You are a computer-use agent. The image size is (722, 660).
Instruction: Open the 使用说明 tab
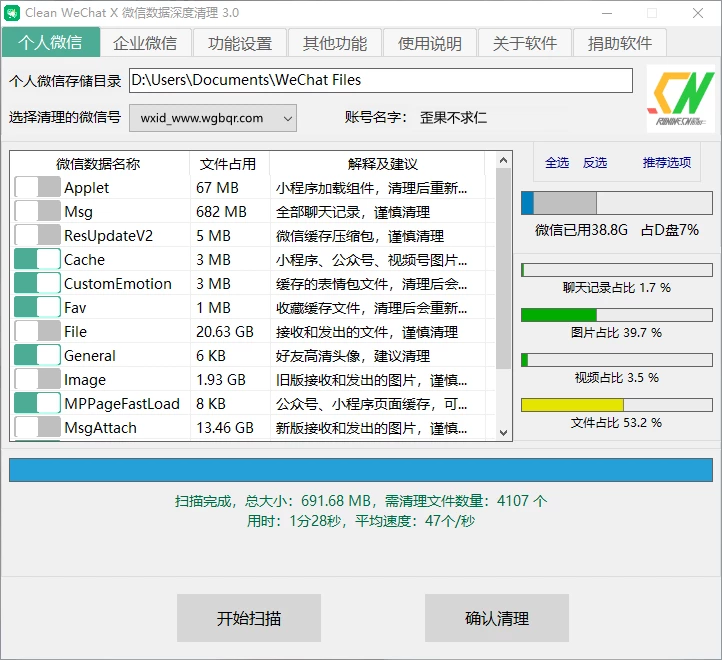pos(430,43)
